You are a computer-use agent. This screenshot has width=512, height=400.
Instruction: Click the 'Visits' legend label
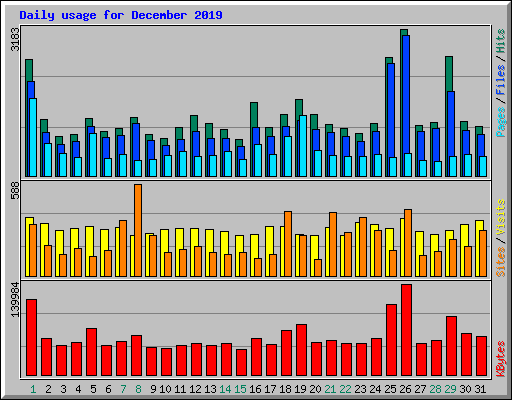501,218
